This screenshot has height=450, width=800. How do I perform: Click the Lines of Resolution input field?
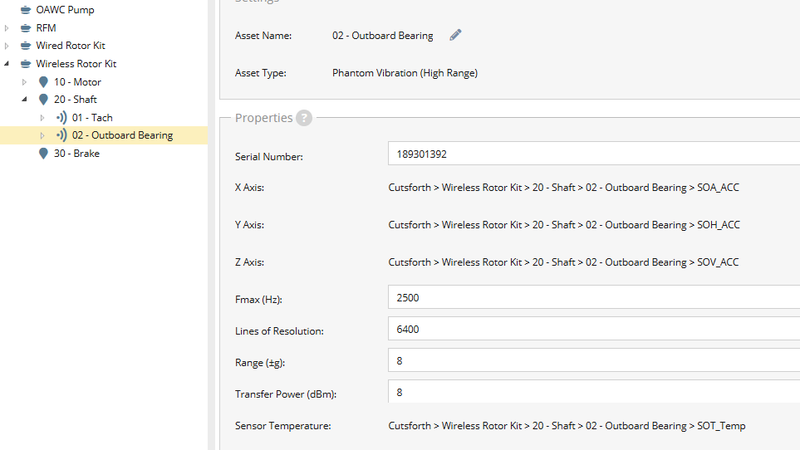(594, 329)
